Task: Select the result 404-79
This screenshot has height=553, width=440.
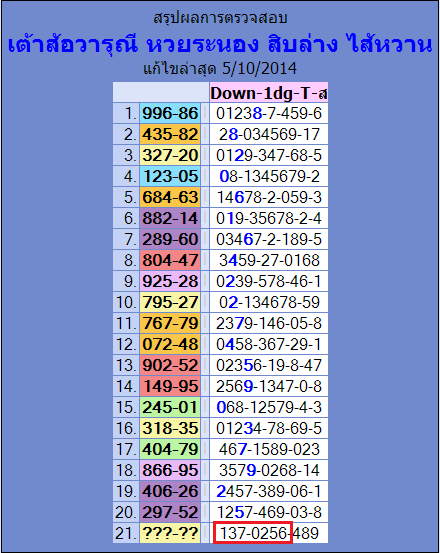Action: pyautogui.click(x=170, y=449)
